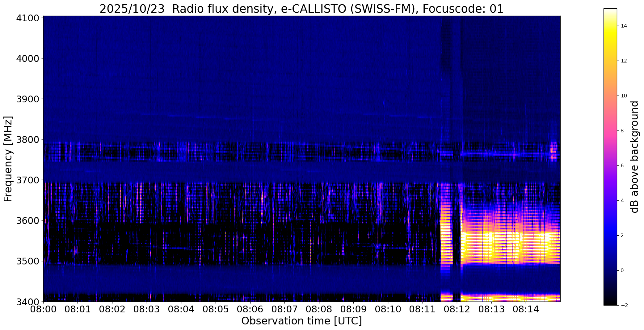This screenshot has height=330, width=644.
Task: Click the colorbar −2 tick label
Action: 624,306
